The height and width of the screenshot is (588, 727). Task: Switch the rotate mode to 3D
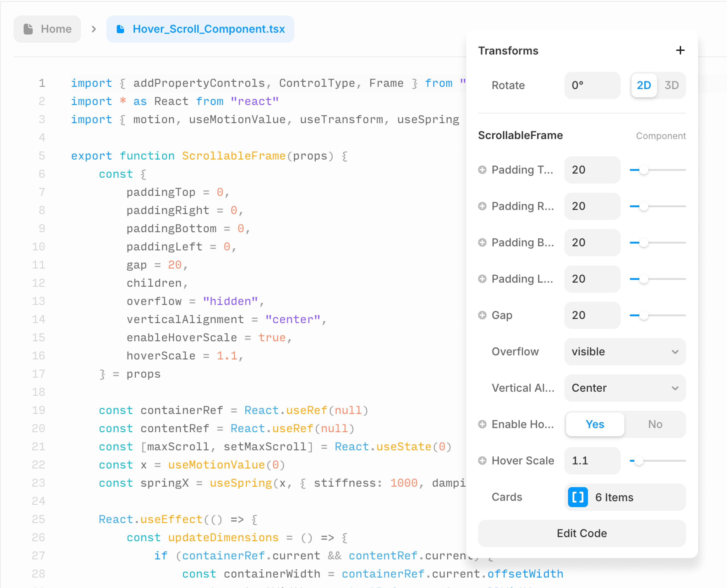[x=672, y=85]
